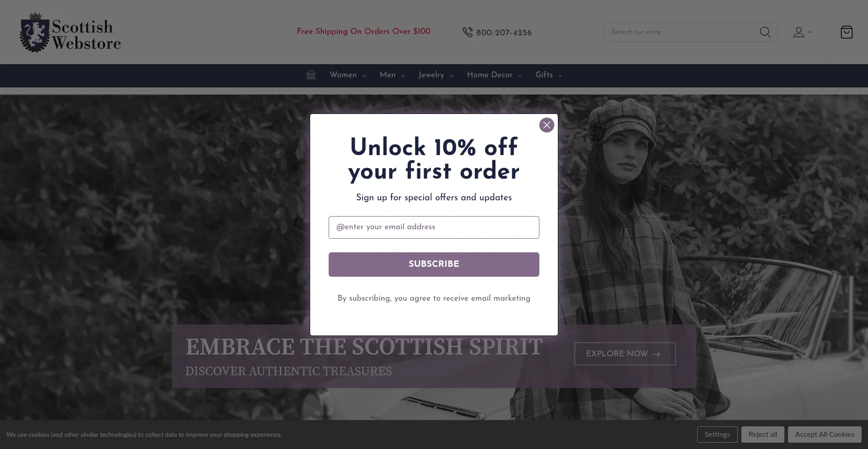Click the Subscribe button
The width and height of the screenshot is (868, 449).
(434, 265)
